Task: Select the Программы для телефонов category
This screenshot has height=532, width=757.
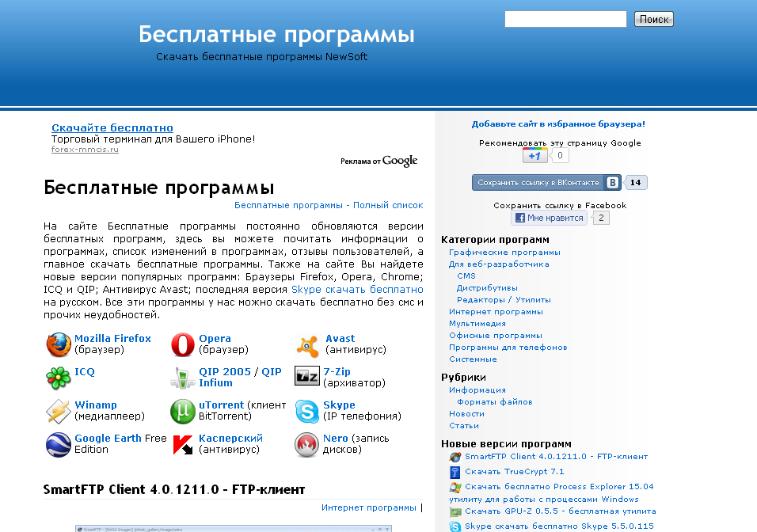Action: pos(508,347)
